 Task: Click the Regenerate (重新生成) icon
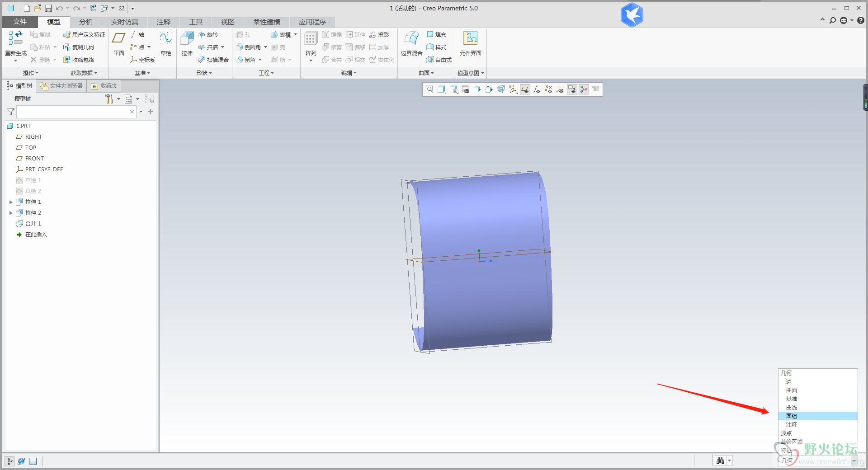(15, 39)
